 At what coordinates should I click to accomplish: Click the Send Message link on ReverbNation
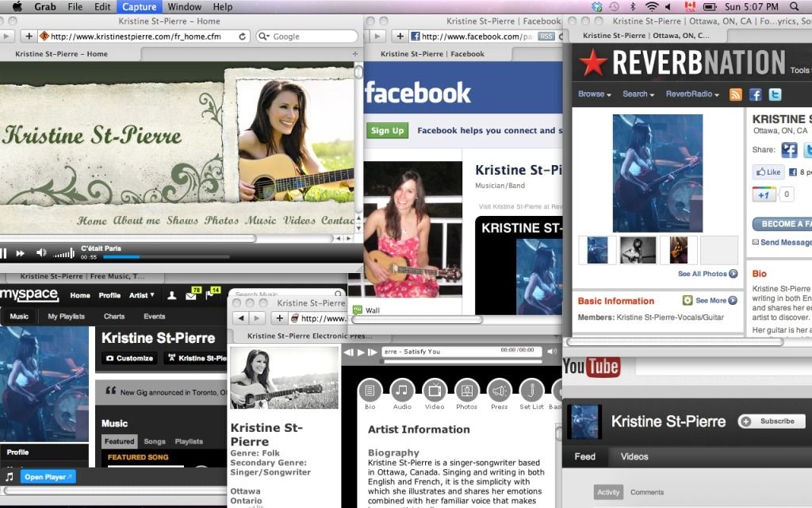(x=782, y=242)
